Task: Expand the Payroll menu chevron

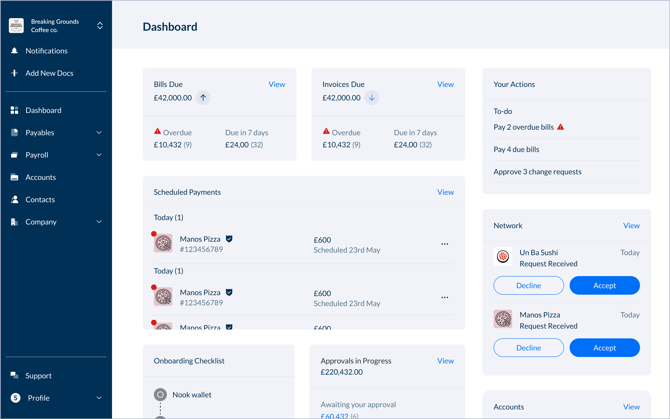Action: (99, 155)
